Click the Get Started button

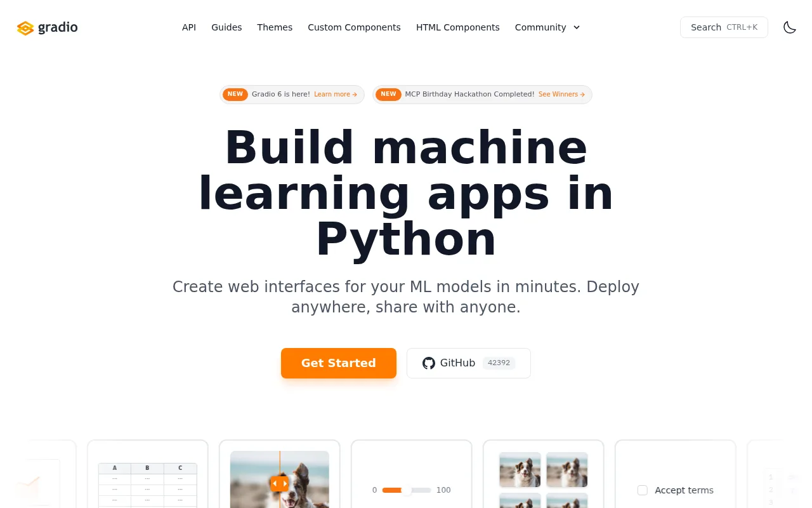click(339, 363)
